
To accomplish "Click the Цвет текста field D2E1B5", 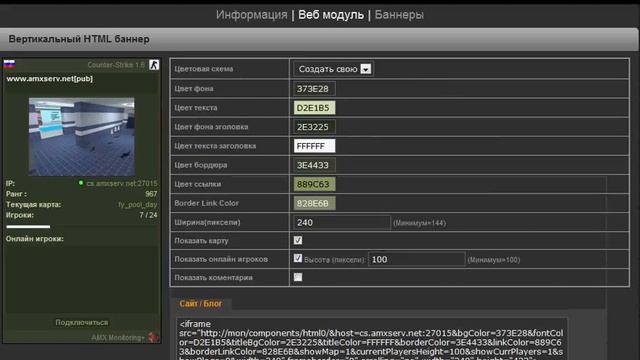I will pos(314,108).
